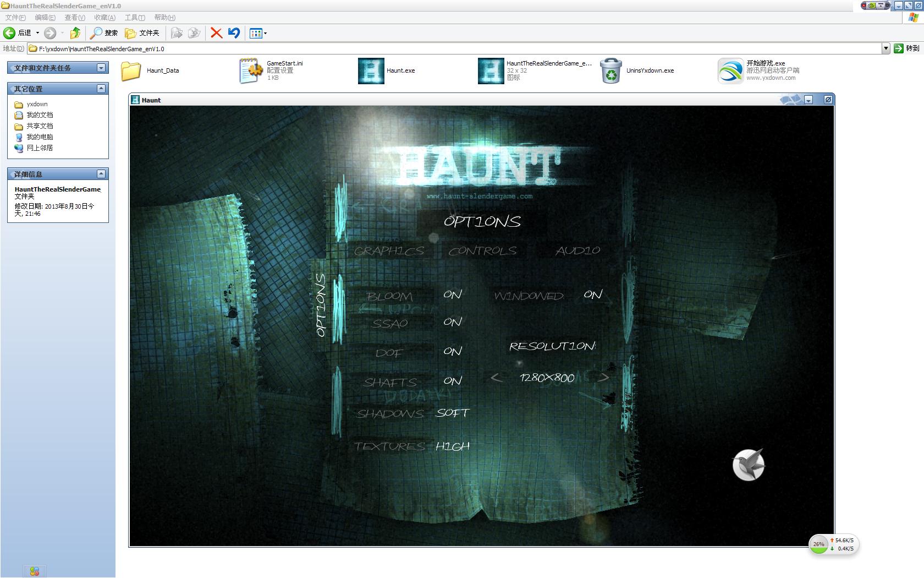Switch to the CONTROLS options tab
This screenshot has height=578, width=924.
[x=483, y=251]
